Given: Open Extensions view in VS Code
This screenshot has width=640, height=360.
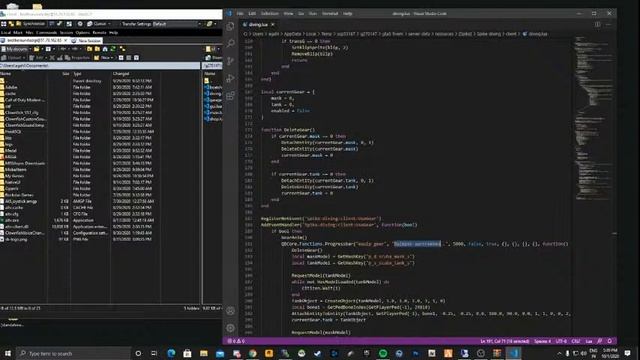Looking at the screenshot, I should (x=231, y=96).
